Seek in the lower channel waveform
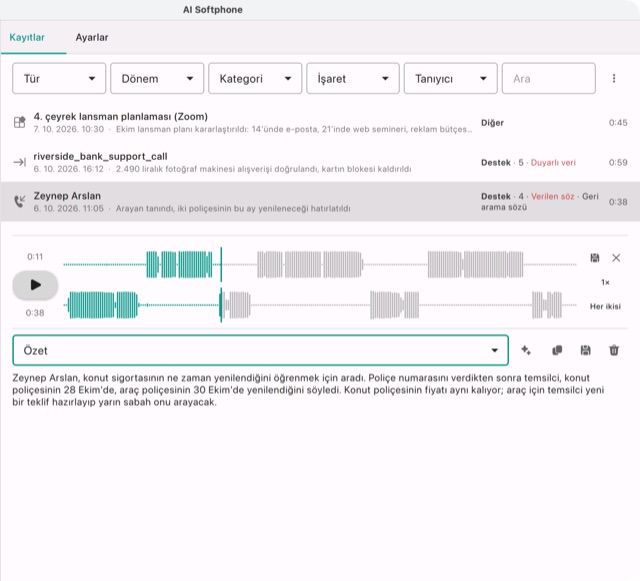The height and width of the screenshot is (581, 640). click(320, 305)
